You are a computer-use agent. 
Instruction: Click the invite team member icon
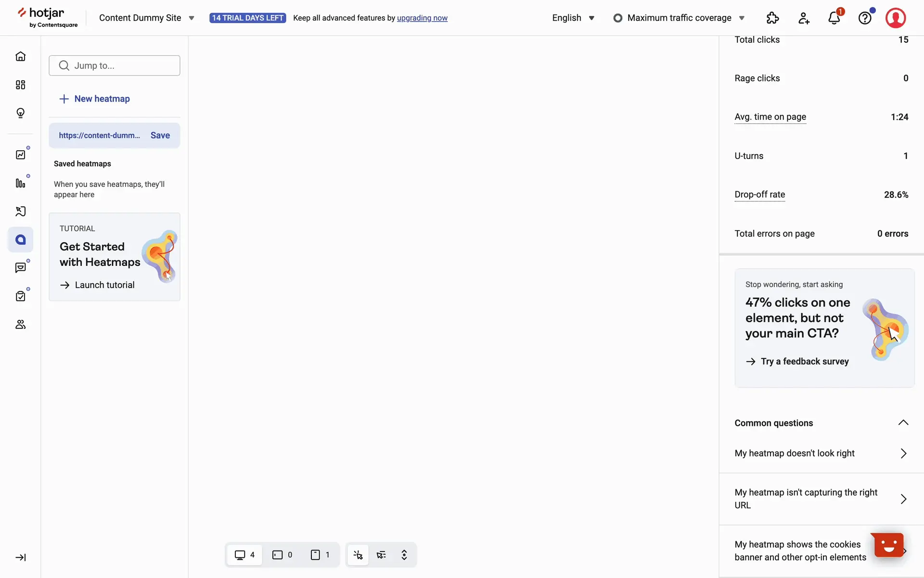point(804,18)
